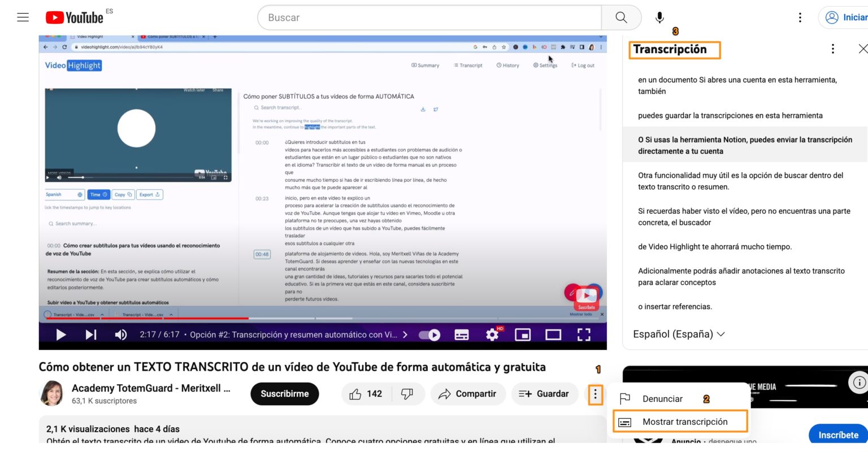Screen dimensions: 868x456
Task: Activate miniplayer mode in the player
Action: coord(522,335)
